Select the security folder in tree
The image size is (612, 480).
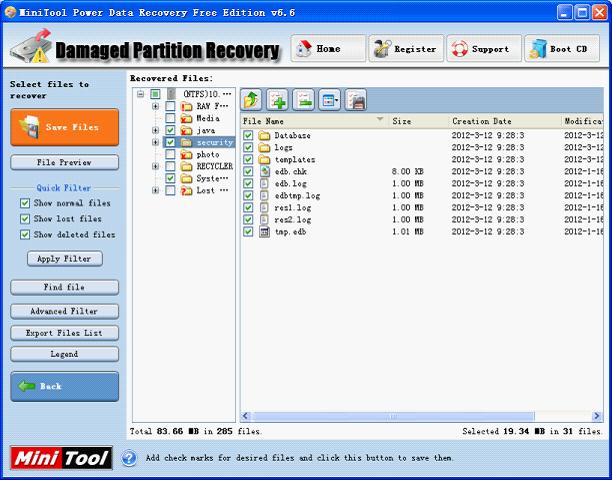[215, 142]
